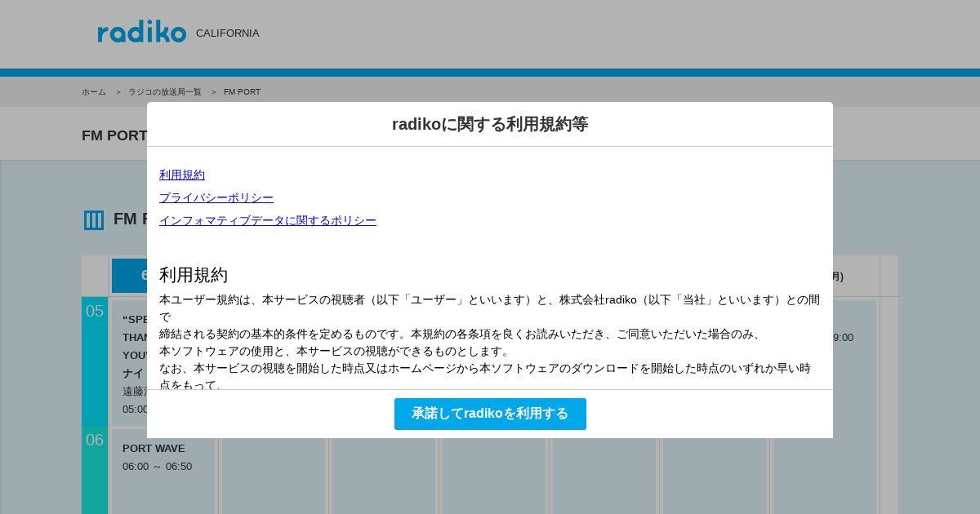Click the 利用規約 section heading
The width and height of the screenshot is (980, 514).
click(194, 274)
